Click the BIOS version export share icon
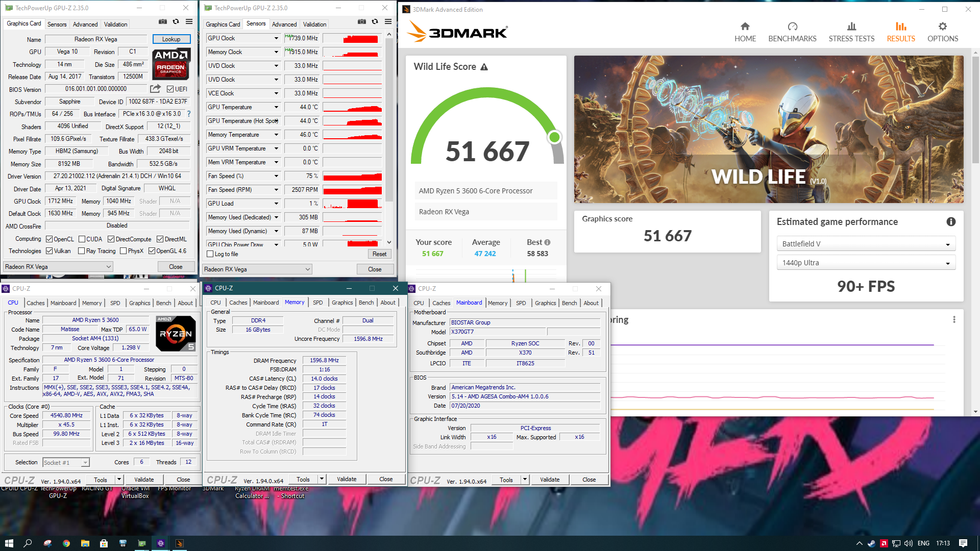The height and width of the screenshot is (551, 980). click(x=155, y=89)
